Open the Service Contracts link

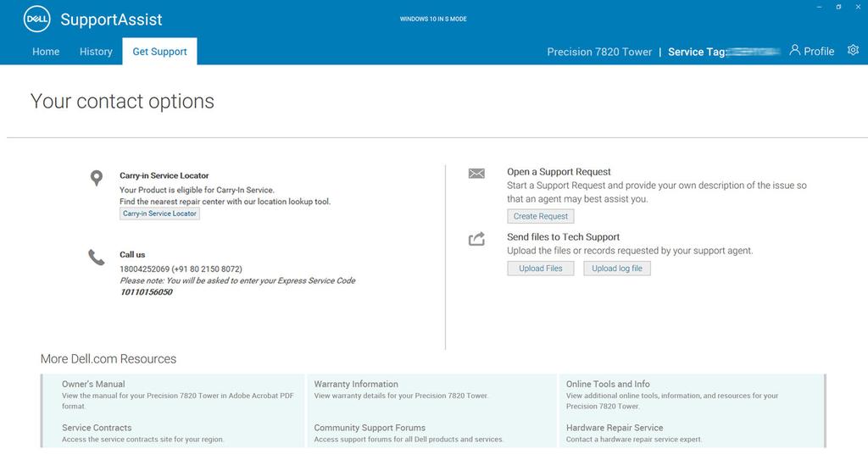click(x=97, y=428)
